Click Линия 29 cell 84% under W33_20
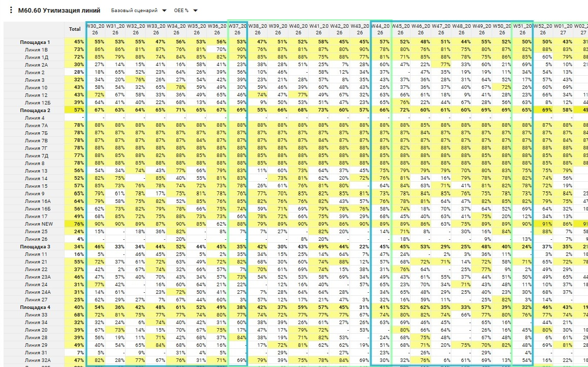This screenshot has height=367, width=588. click(x=156, y=345)
